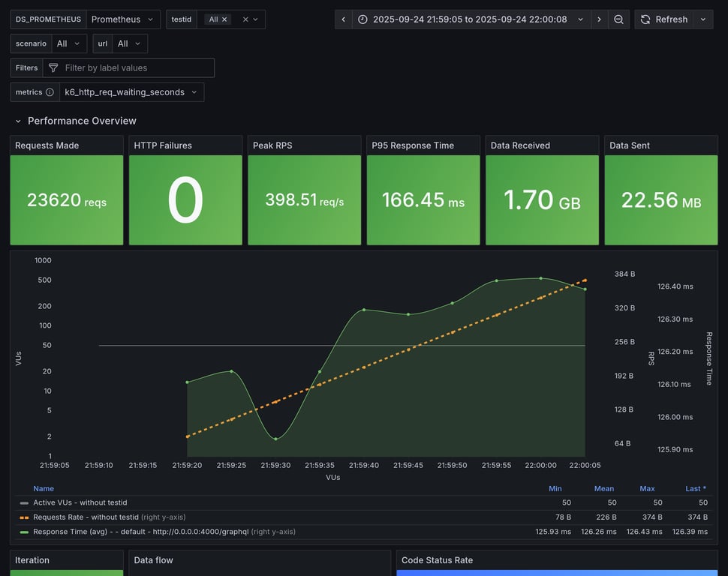Click the 22:00:00 time axis label
Viewport: 728px width, 576px height.
pyautogui.click(x=540, y=465)
